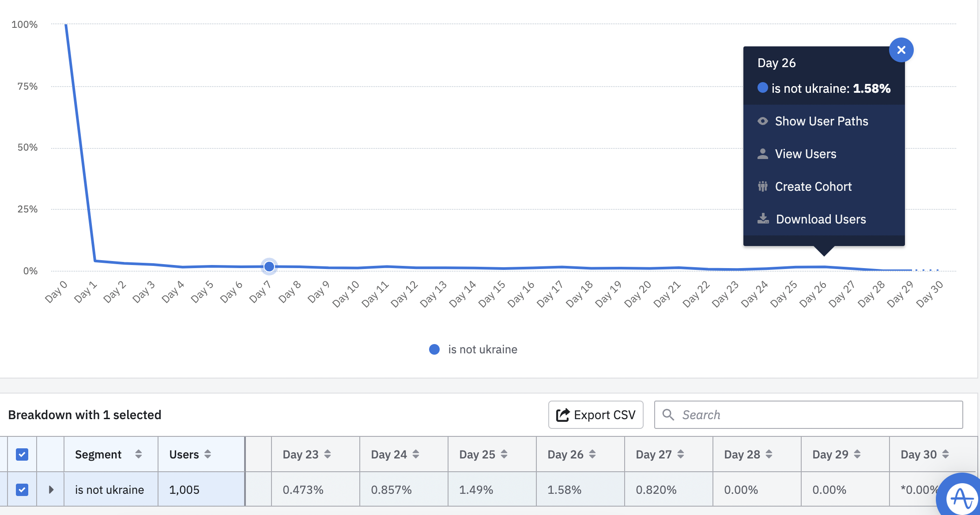
Task: Click the group icon beside Create Cohort
Action: point(762,186)
